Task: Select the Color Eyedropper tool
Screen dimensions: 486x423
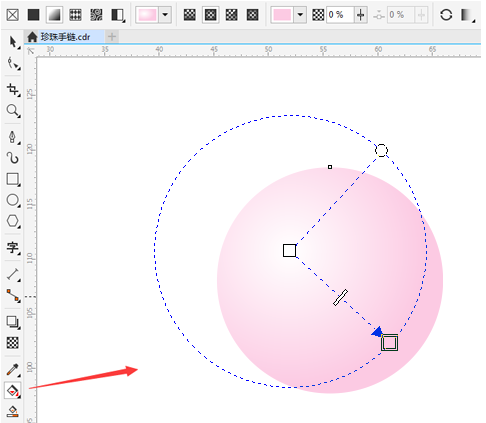Action: [x=13, y=369]
